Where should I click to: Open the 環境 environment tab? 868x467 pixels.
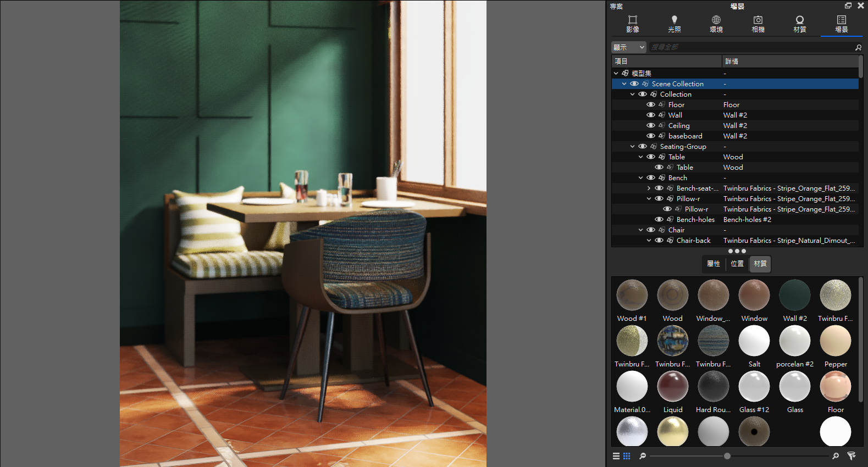pyautogui.click(x=716, y=24)
